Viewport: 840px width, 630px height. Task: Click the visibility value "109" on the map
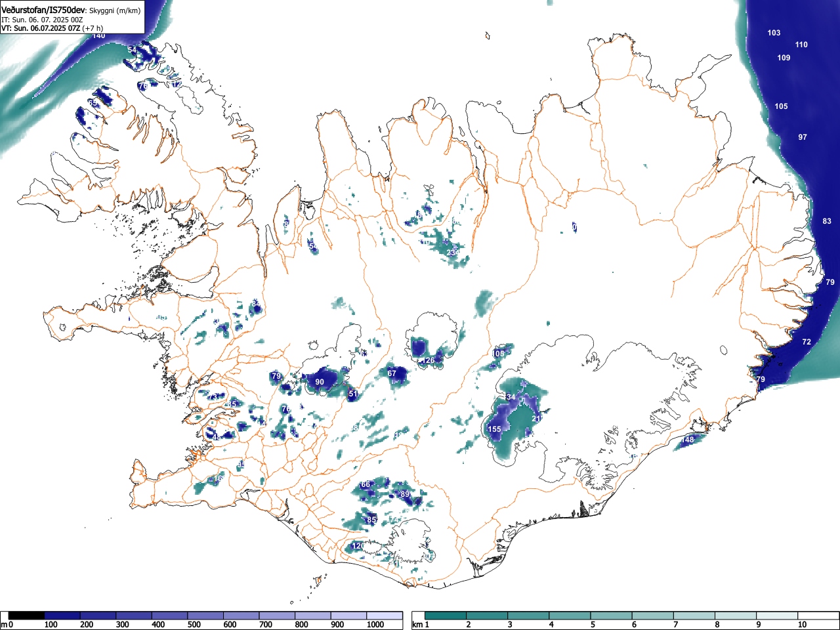(784, 58)
